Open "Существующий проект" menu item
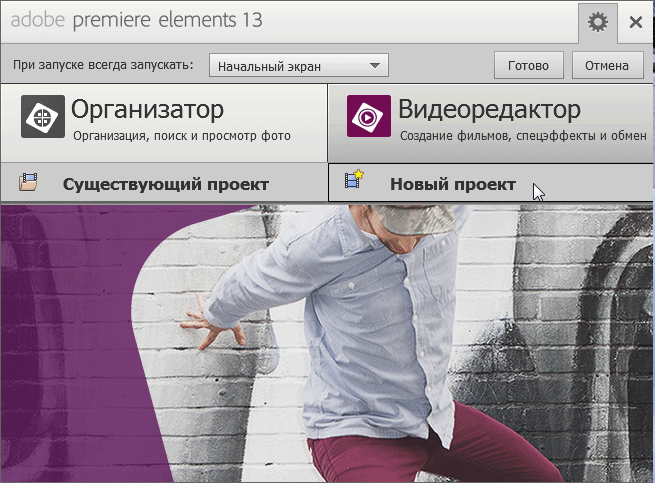The height and width of the screenshot is (483, 655). point(164,183)
